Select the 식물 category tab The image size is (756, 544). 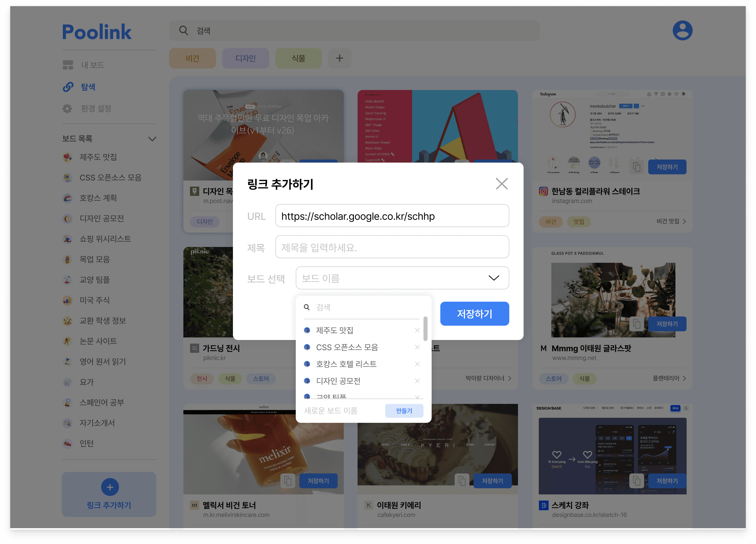[298, 58]
